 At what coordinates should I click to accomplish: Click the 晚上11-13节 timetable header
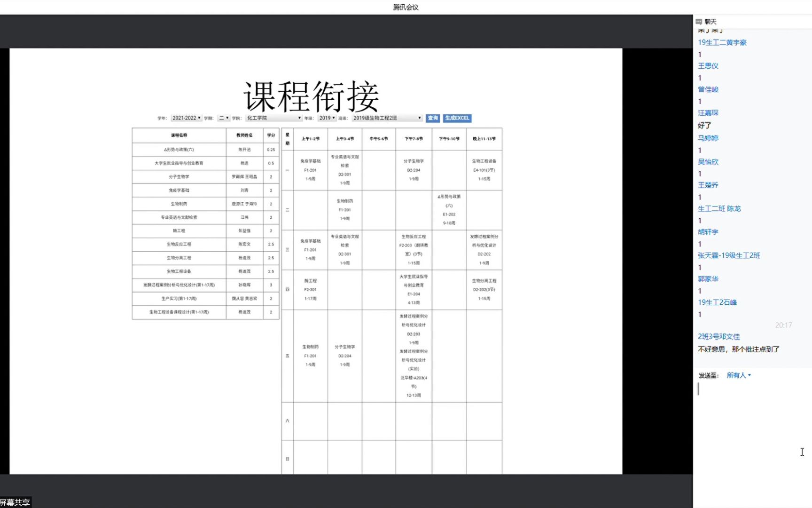point(484,139)
